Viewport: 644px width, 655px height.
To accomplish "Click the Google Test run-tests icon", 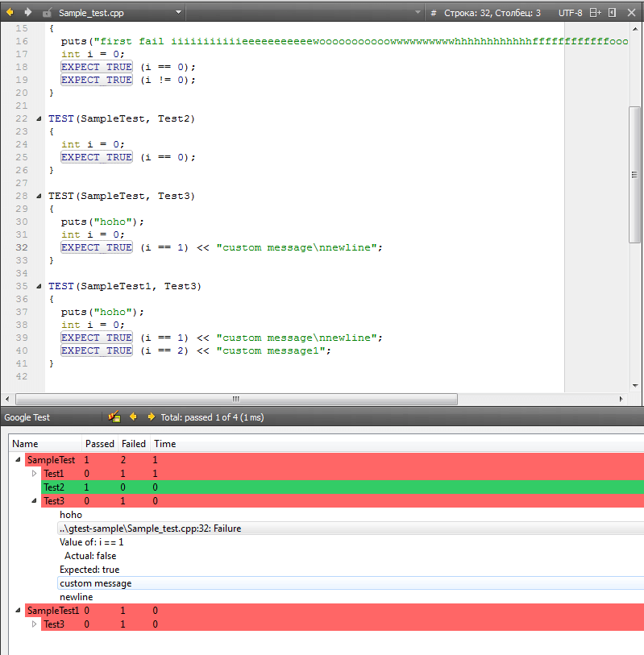I will coord(114,417).
